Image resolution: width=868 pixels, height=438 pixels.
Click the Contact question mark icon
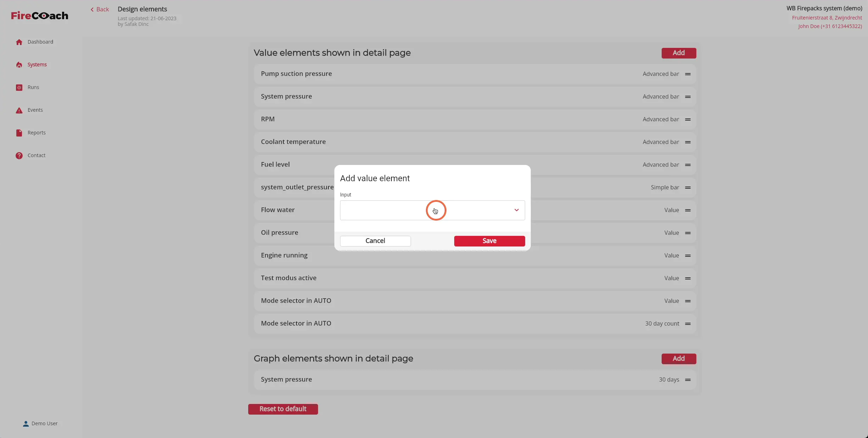point(19,156)
